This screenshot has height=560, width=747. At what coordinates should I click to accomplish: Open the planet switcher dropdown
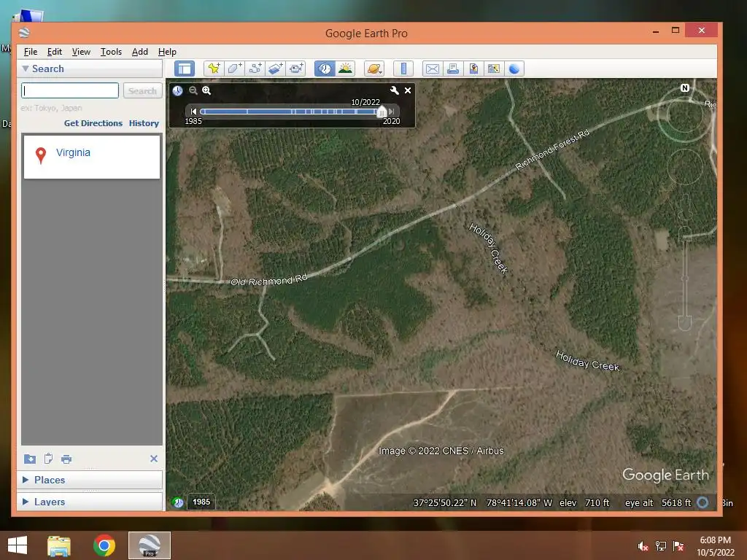point(374,69)
